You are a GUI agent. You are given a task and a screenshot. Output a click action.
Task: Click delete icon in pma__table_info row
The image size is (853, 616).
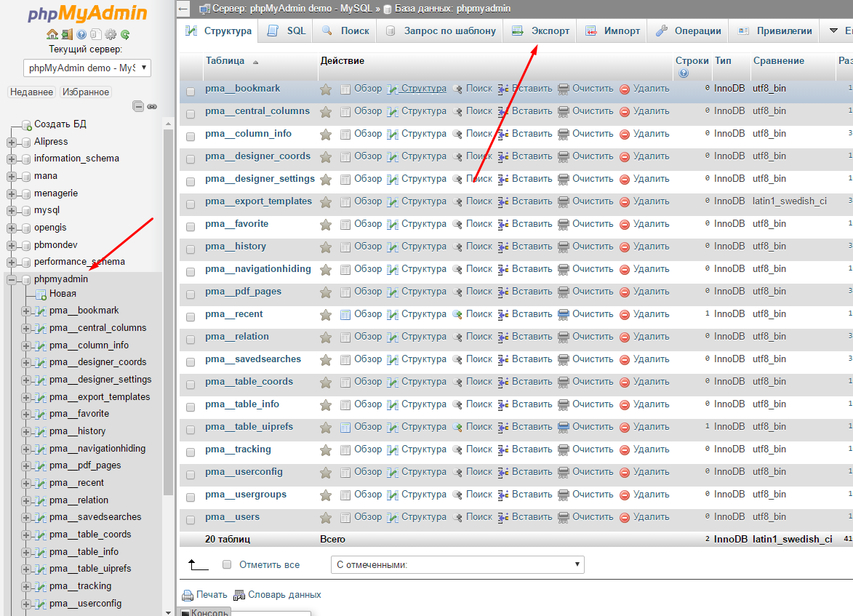pyautogui.click(x=625, y=405)
